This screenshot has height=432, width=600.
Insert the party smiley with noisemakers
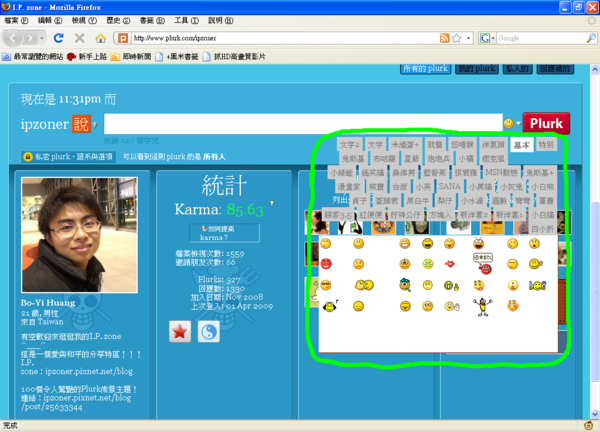point(538,285)
